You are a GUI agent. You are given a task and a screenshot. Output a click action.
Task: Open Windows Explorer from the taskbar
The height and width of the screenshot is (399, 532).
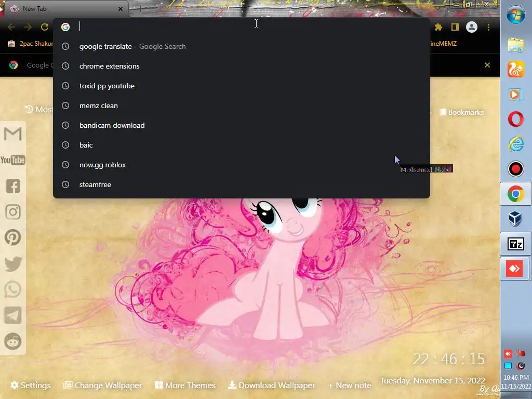[516, 45]
